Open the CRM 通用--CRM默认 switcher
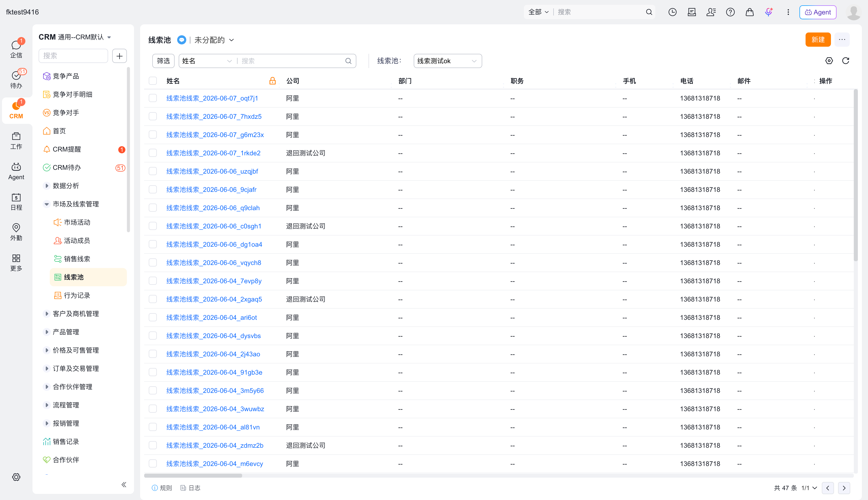Viewport: 868px width, 500px height. [75, 37]
